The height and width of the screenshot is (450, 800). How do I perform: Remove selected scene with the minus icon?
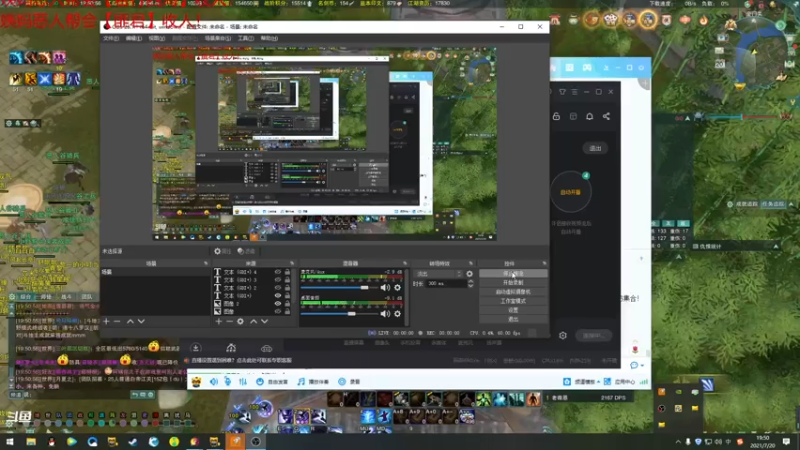pos(117,321)
